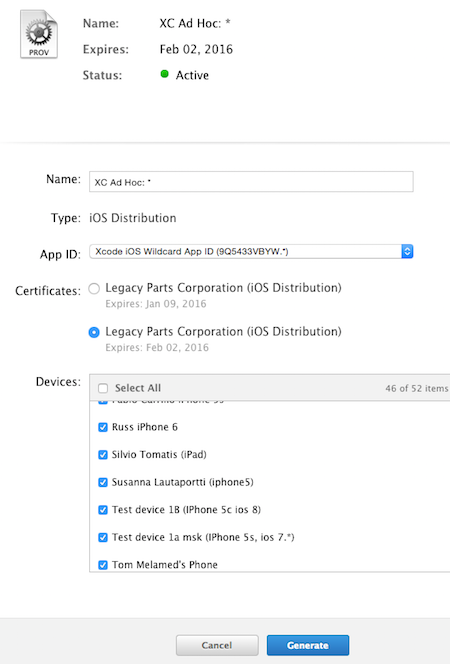450x664 pixels.
Task: Select certificate expiring Feb 02, 2016
Action: pyautogui.click(x=94, y=332)
